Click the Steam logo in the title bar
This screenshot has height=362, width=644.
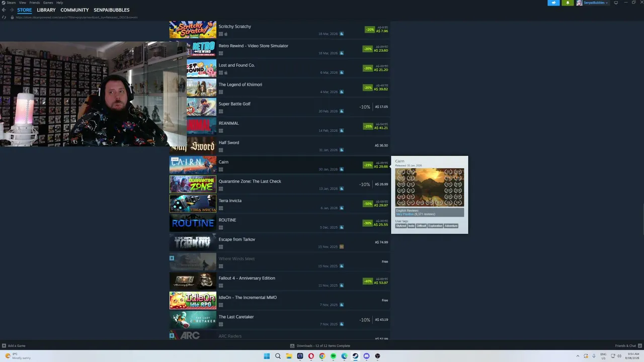pyautogui.click(x=3, y=3)
